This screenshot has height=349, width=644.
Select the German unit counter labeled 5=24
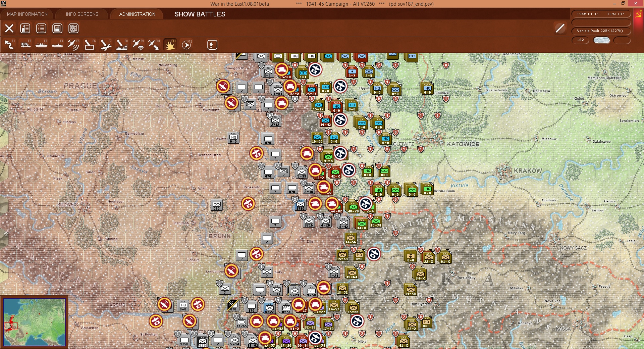(x=268, y=72)
